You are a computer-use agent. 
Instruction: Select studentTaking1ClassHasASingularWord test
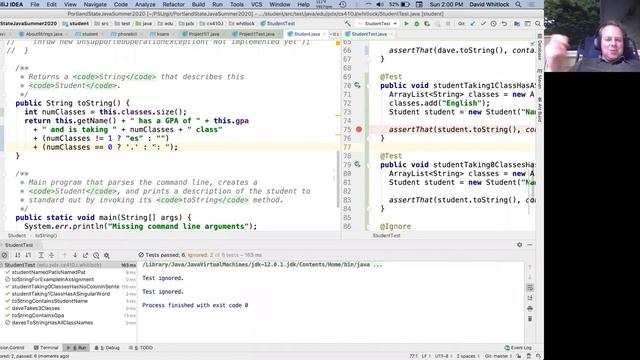click(x=61, y=294)
